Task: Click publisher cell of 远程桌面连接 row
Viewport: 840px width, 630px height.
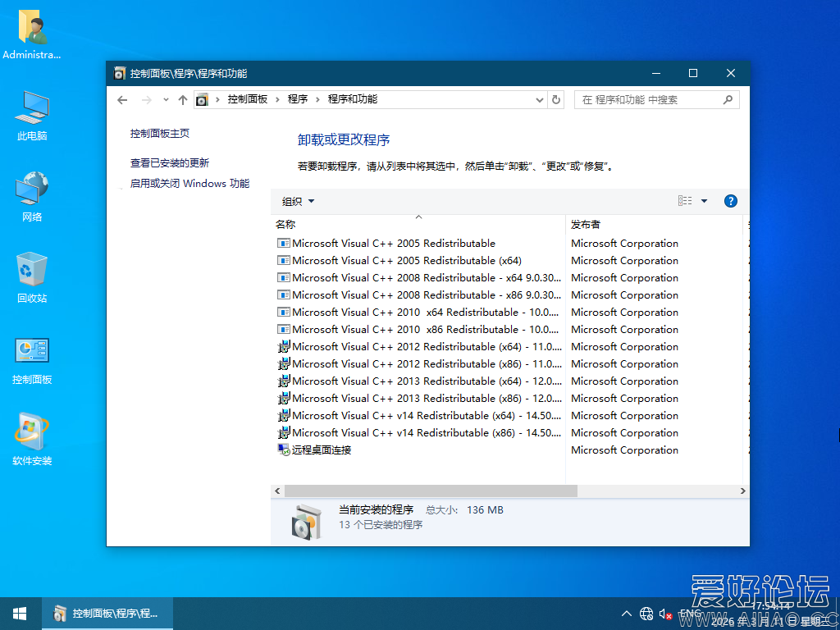Action: (x=624, y=450)
